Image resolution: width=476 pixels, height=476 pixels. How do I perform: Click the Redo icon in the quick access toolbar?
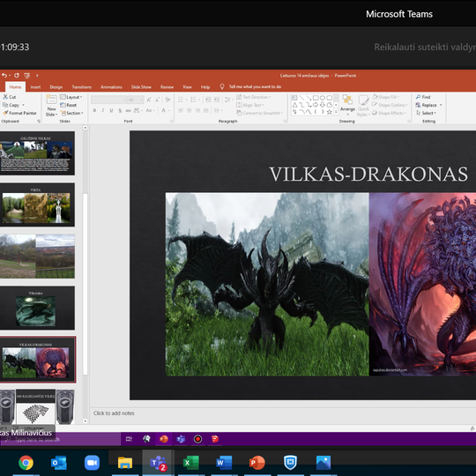coord(17,75)
